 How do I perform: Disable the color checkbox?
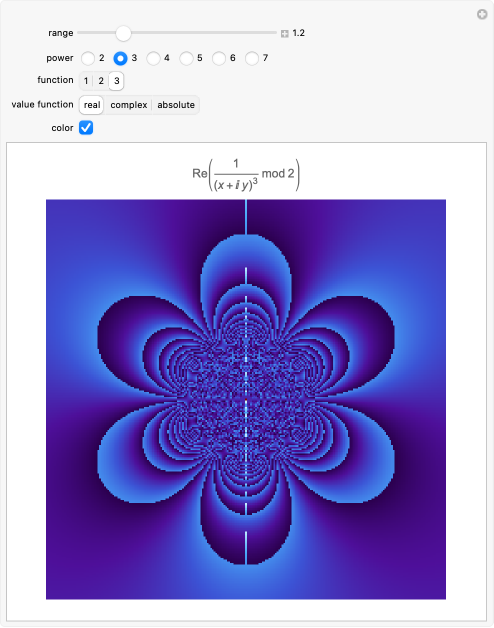86,128
